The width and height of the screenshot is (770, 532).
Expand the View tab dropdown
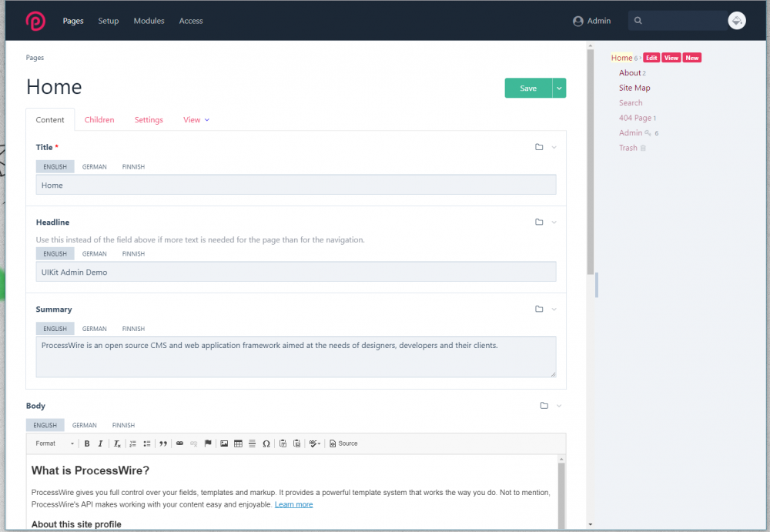(x=196, y=120)
